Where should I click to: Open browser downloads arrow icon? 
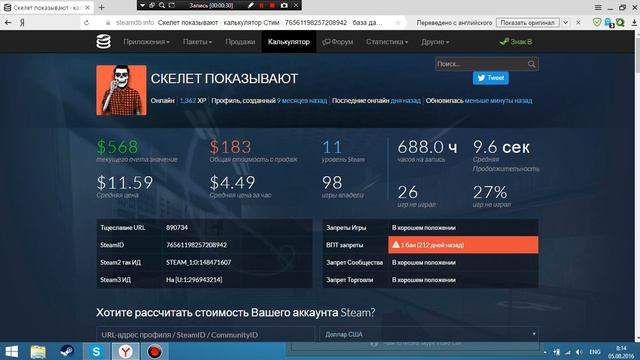pyautogui.click(x=634, y=23)
